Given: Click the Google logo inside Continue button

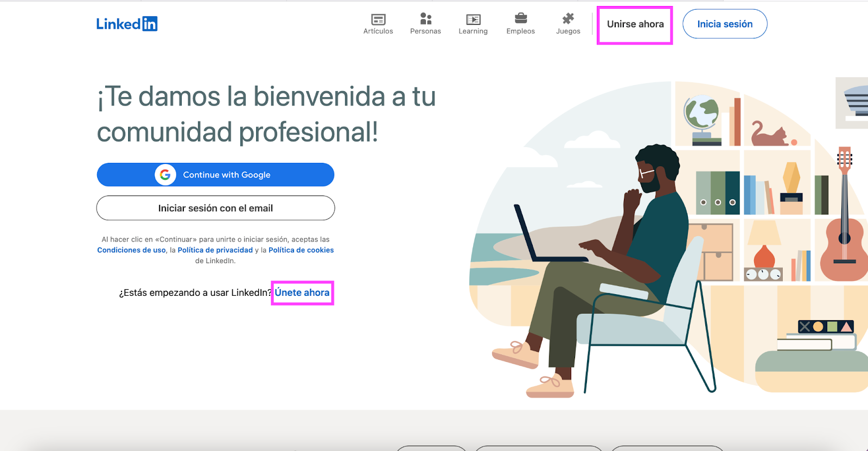Looking at the screenshot, I should pos(165,175).
